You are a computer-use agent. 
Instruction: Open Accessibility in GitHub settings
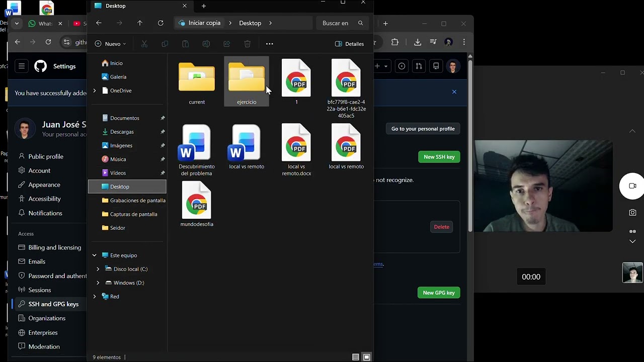click(44, 199)
